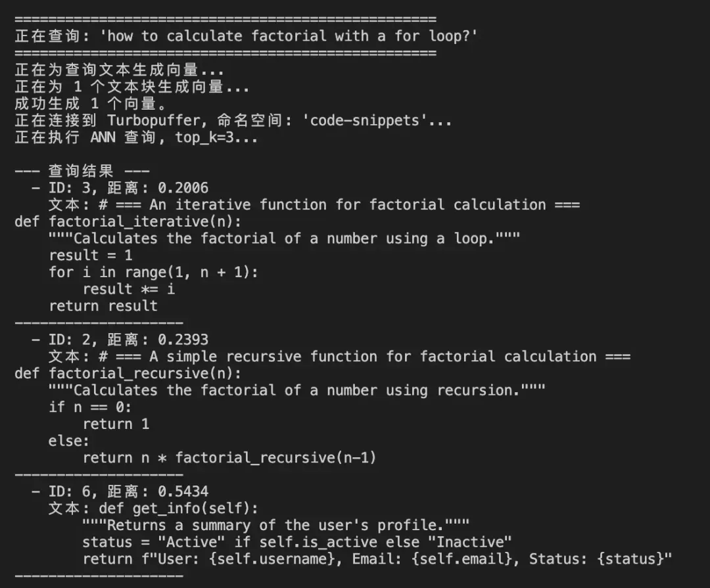Click 'return n * factorial_recursive(n-1)' line
This screenshot has width=710, height=588.
coord(229,458)
